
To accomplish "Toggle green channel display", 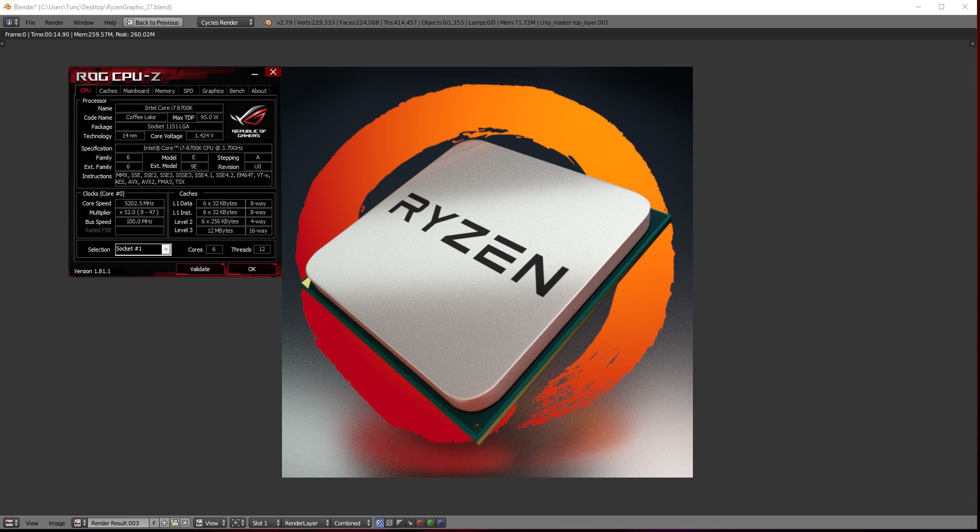I will 430,523.
